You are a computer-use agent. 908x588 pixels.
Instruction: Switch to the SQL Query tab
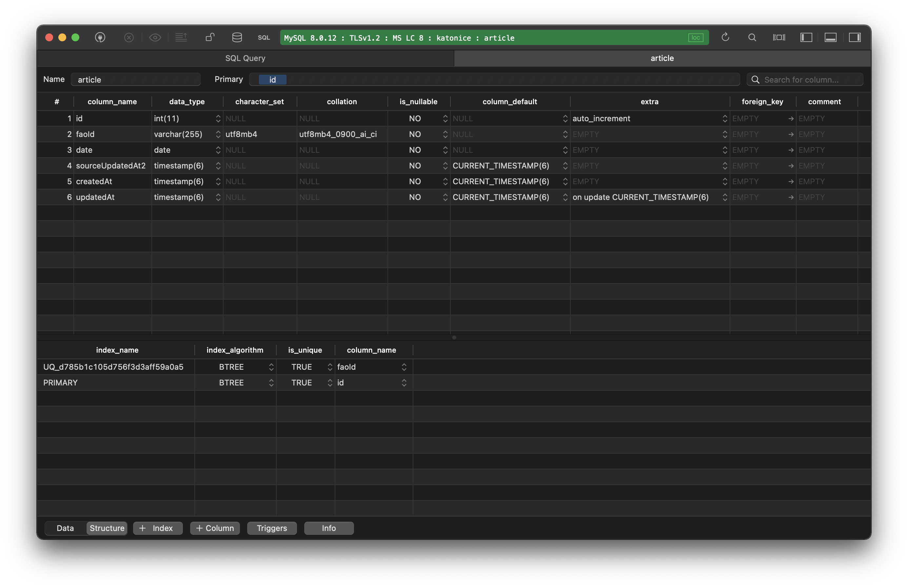point(245,58)
